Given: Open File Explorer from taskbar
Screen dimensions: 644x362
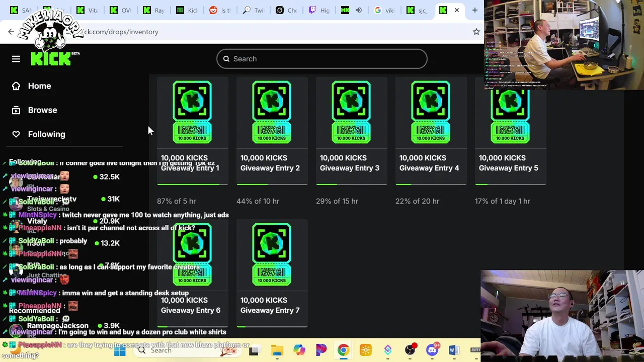Looking at the screenshot, I should click(x=277, y=350).
